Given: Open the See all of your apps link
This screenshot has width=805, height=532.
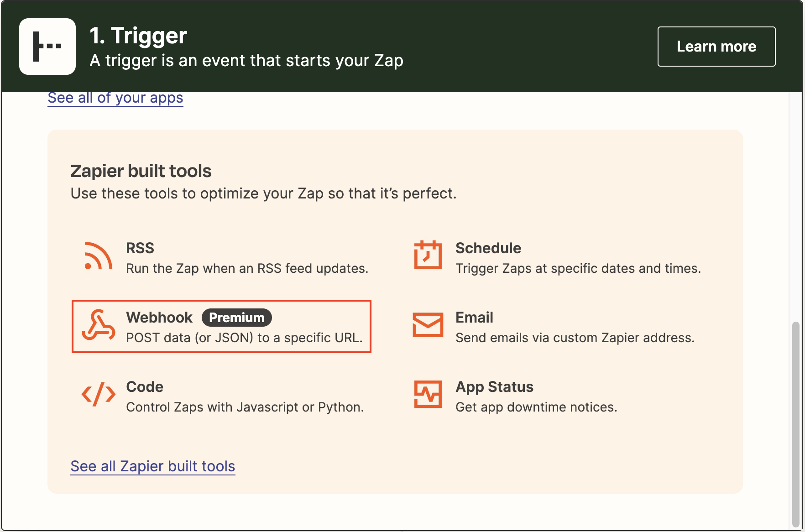Looking at the screenshot, I should click(115, 97).
